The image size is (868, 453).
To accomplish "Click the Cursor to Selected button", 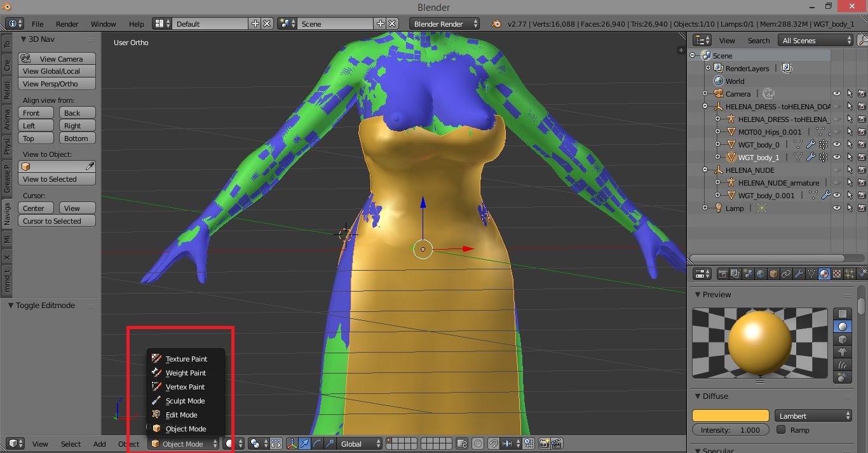I will click(57, 221).
